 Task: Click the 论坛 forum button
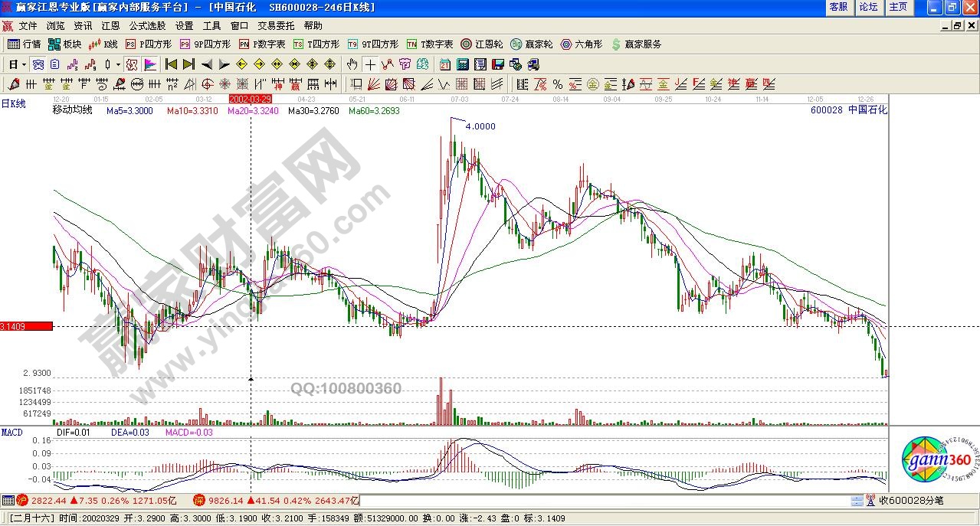868,7
